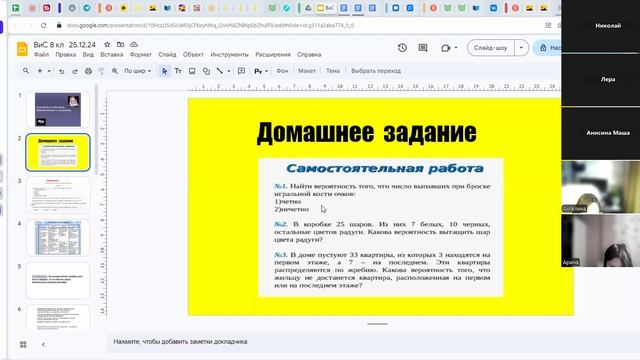Click the filmstrip vertical scrollbar
The width and height of the screenshot is (640, 360).
(x=97, y=129)
